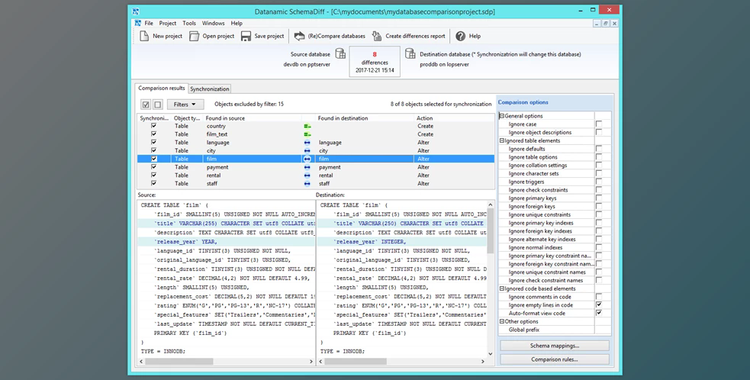This screenshot has height=380, width=750.
Task: Click the New project toolbar icon
Action: point(143,36)
